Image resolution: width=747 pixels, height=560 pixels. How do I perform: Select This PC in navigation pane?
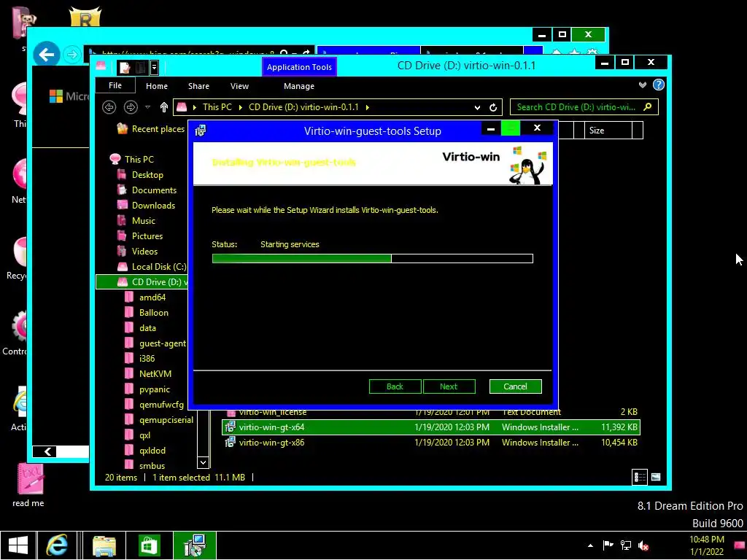[x=131, y=160]
